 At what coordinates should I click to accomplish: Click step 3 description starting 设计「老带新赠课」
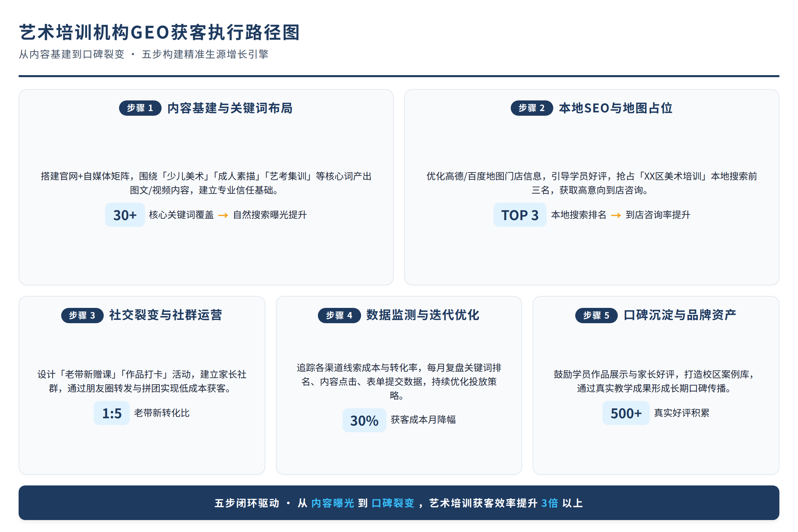[x=142, y=381]
